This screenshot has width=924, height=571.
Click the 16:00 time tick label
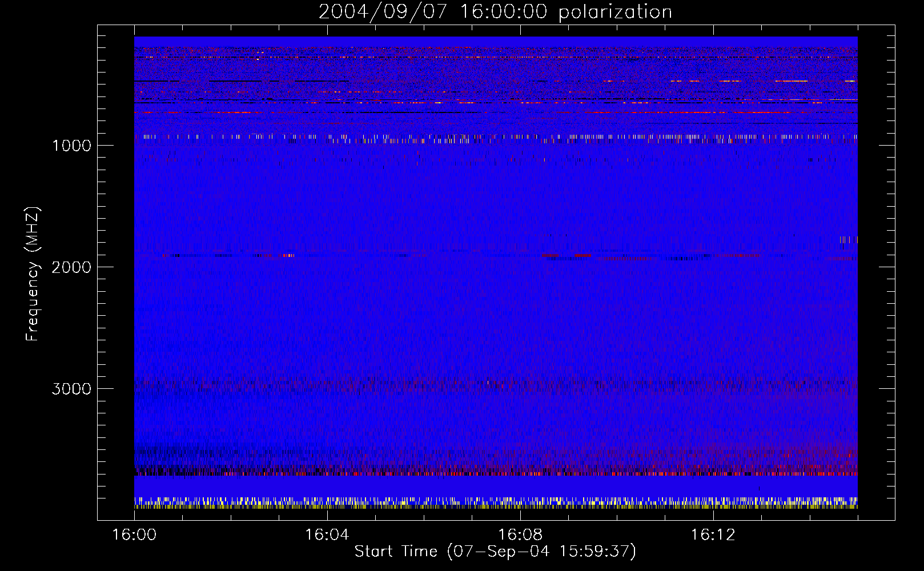(x=134, y=535)
